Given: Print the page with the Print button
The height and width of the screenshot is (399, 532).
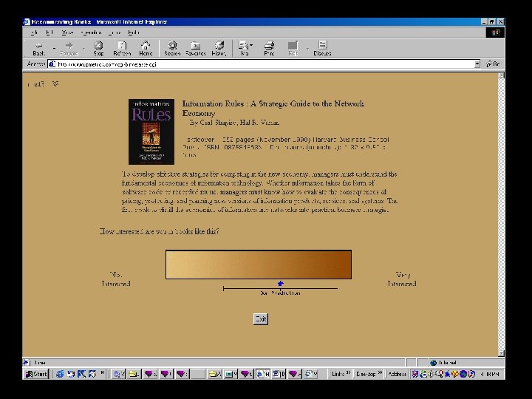Looking at the screenshot, I should click(x=269, y=49).
